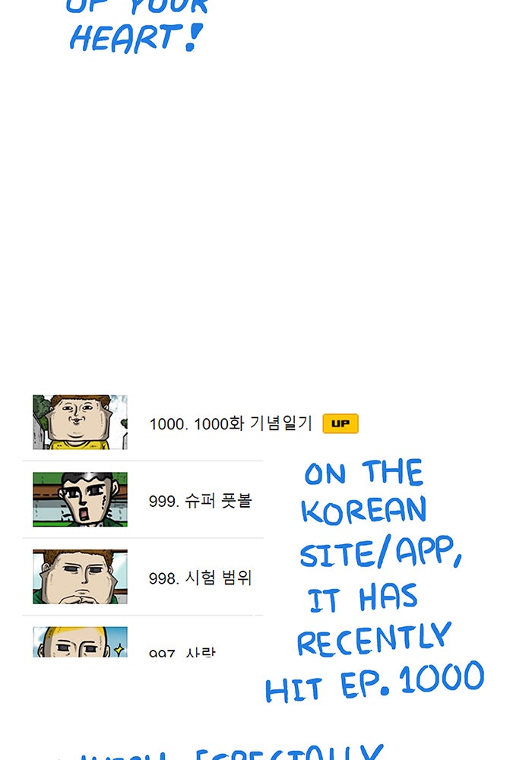Click the handwritten word RECENTLY

tap(374, 639)
